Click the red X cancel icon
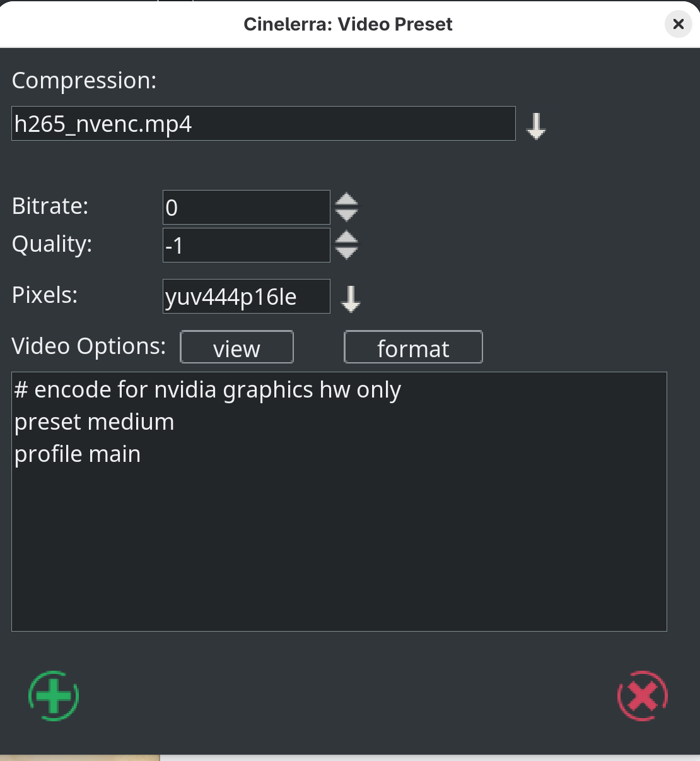Screen dimensions: 700x761 (x=642, y=695)
